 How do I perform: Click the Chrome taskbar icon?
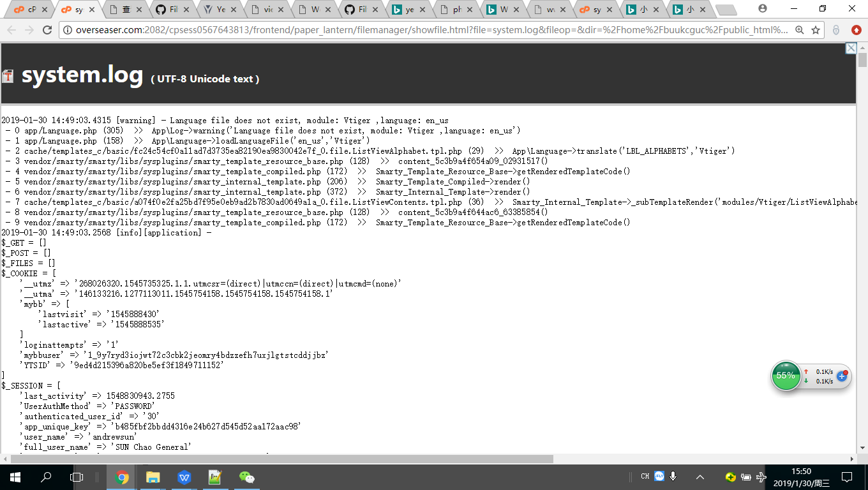(x=121, y=477)
